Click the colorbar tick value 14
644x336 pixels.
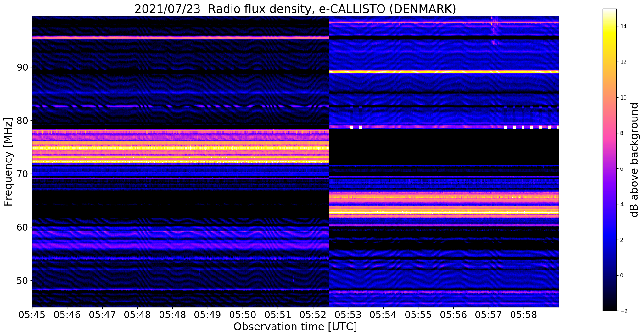[x=623, y=26]
